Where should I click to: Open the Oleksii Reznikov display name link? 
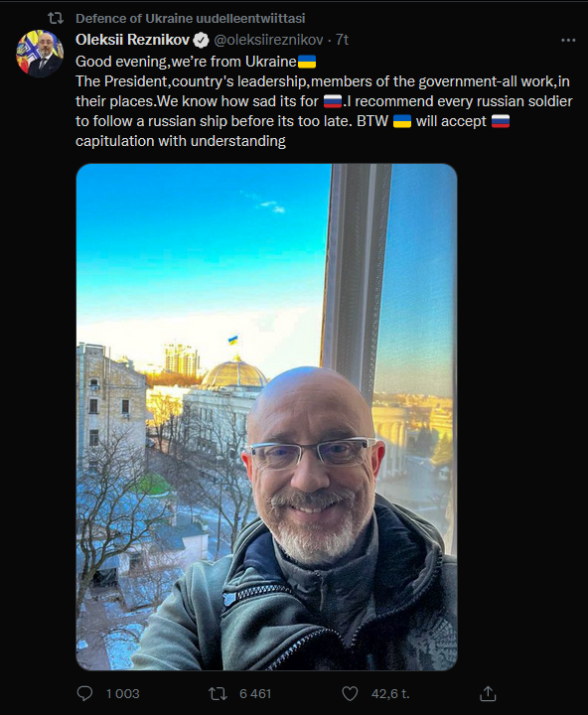[132, 40]
